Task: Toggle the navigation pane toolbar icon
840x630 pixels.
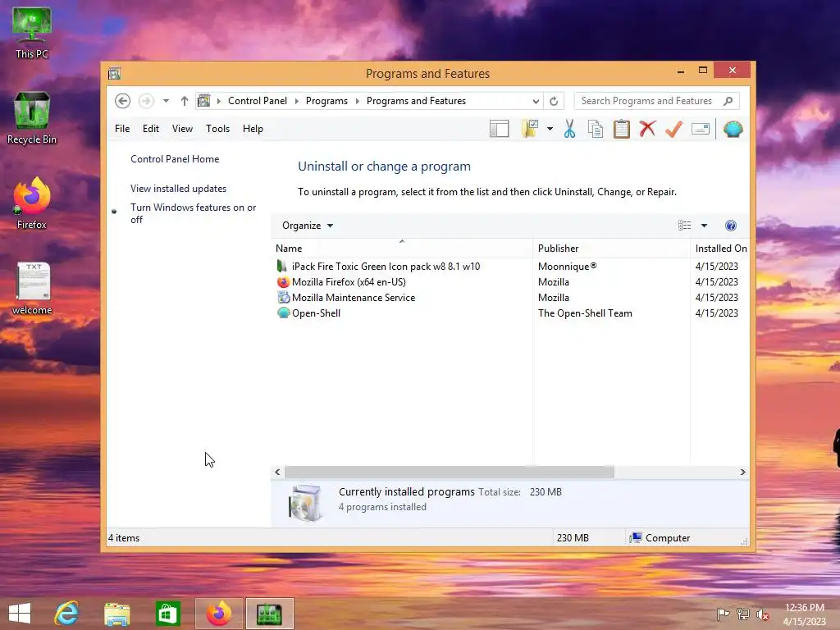Action: pyautogui.click(x=500, y=129)
